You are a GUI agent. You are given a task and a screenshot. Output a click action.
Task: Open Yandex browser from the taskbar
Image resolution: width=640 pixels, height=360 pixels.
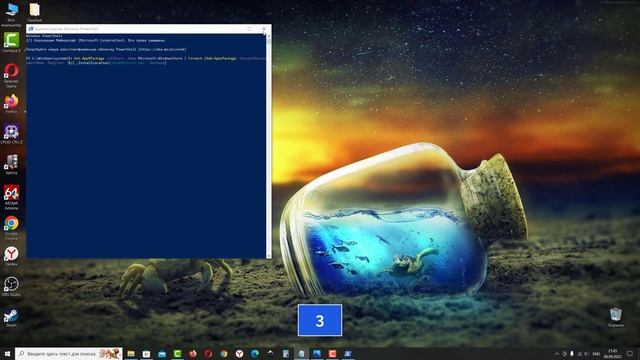pyautogui.click(x=240, y=353)
